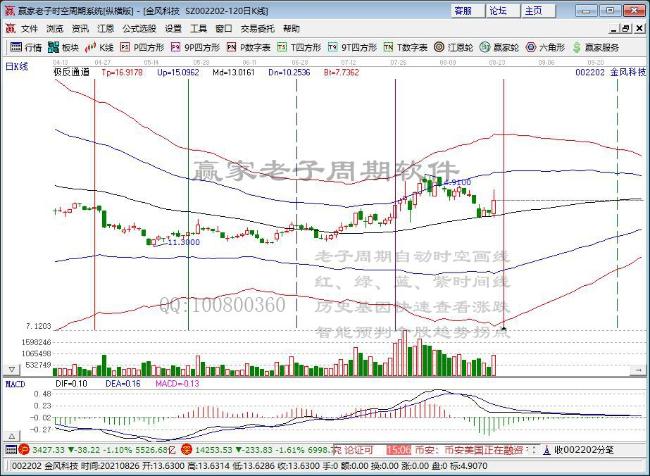The height and width of the screenshot is (476, 650).
Task: Minimize the inner chart window
Action: tap(614, 29)
